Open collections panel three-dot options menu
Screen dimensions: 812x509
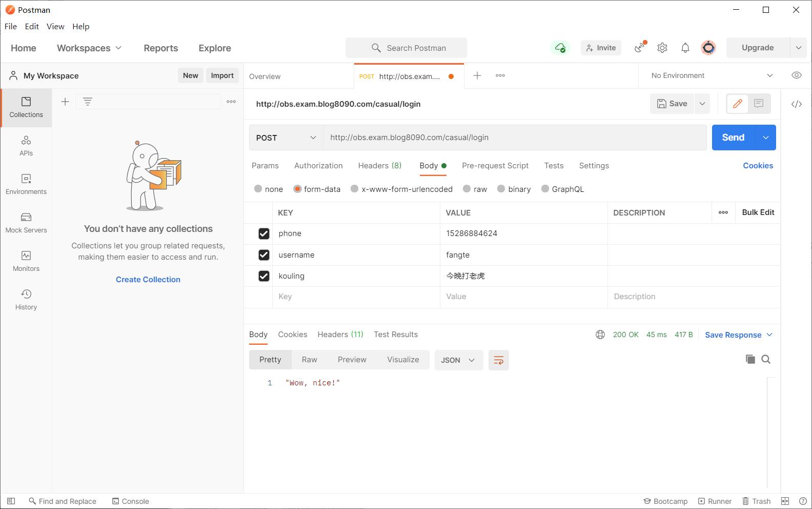[231, 102]
